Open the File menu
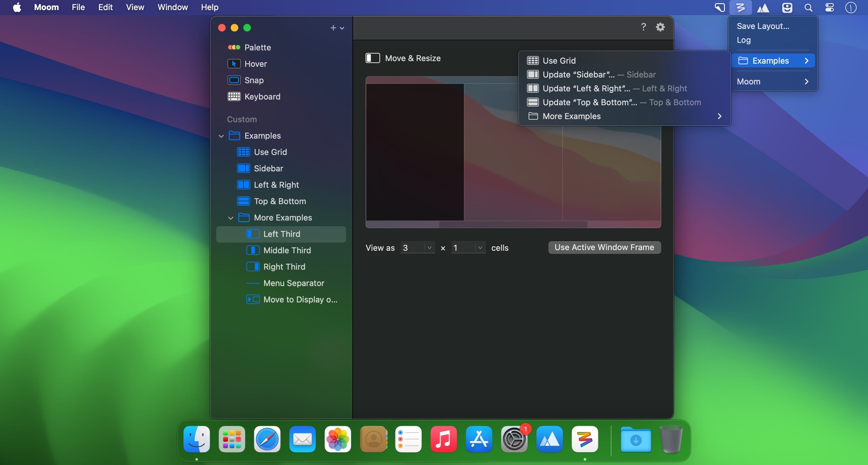 pyautogui.click(x=78, y=8)
